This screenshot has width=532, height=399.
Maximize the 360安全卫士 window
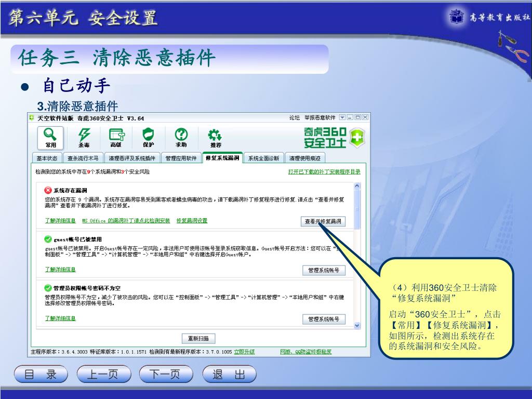coord(357,117)
